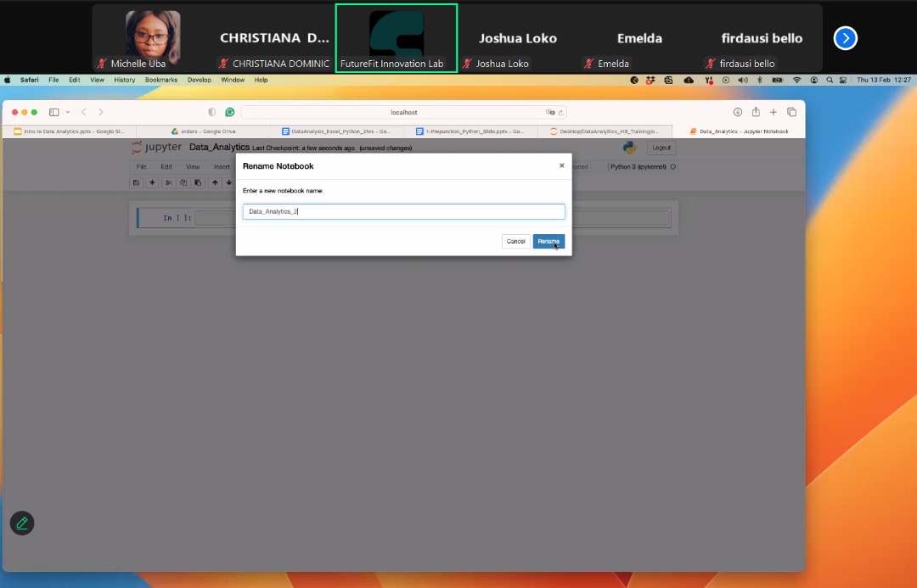Move the selected cell up

pos(215,183)
